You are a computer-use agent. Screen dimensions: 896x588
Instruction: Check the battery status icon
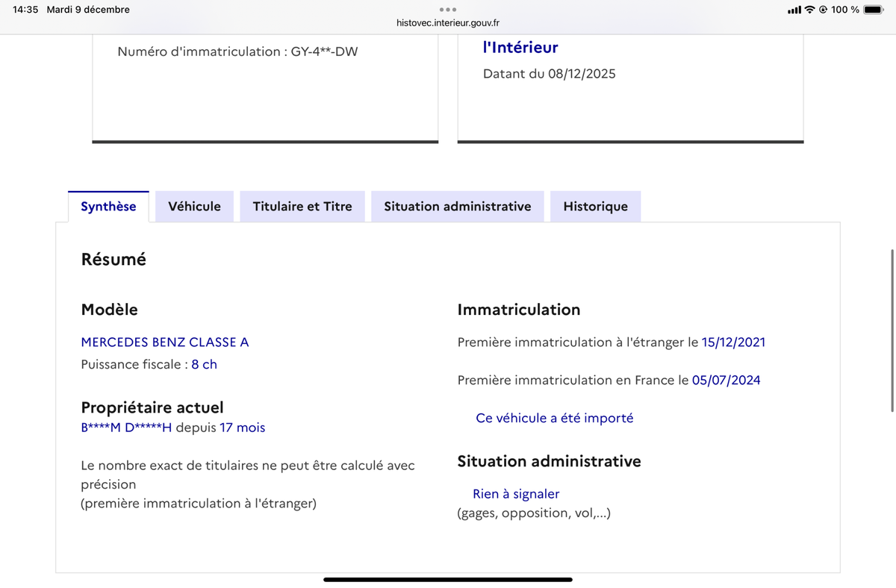click(872, 10)
